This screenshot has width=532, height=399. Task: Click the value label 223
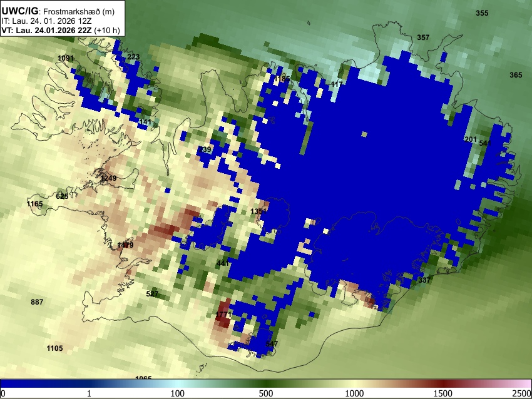133,57
